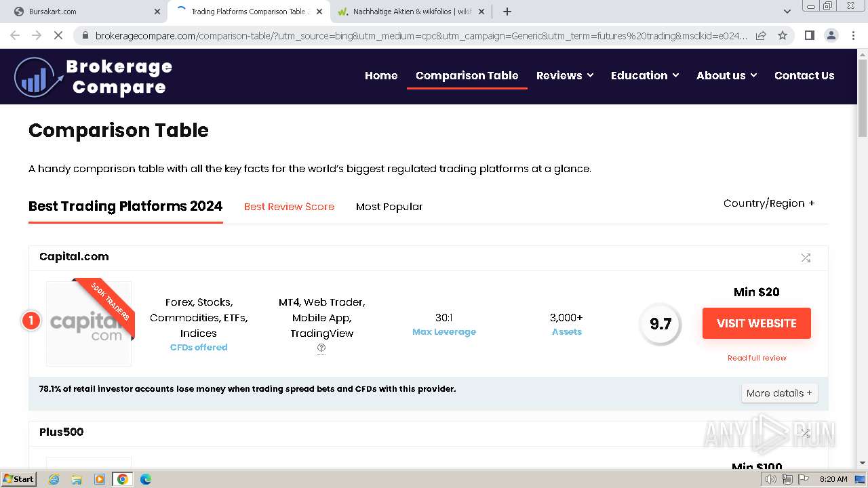Click the help icon under TradingView
The width and height of the screenshot is (868, 488).
[x=321, y=348]
